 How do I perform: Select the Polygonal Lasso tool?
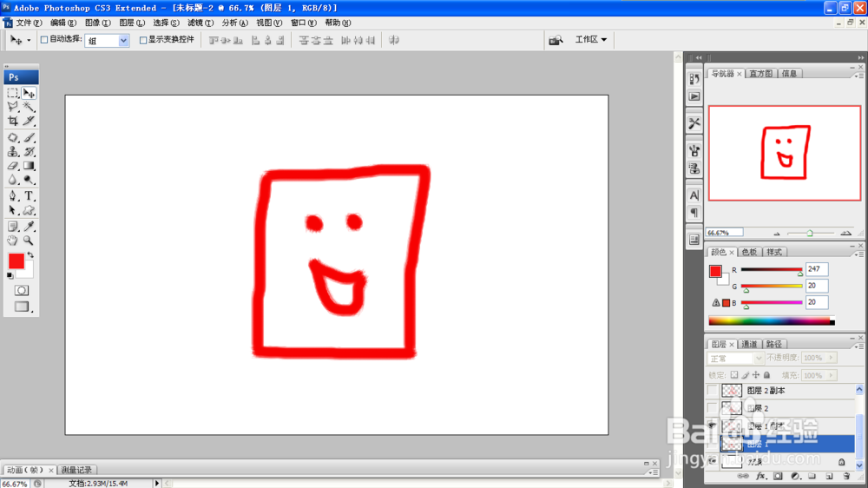13,106
